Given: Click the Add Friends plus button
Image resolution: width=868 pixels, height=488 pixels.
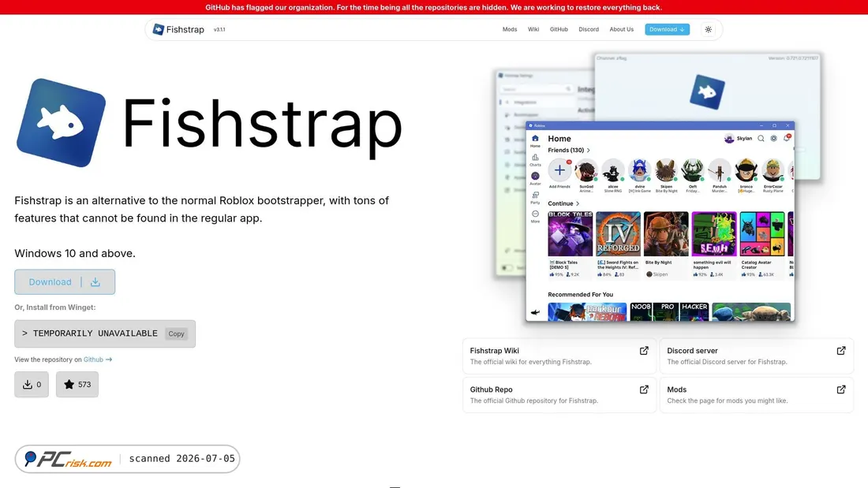Looking at the screenshot, I should (559, 169).
